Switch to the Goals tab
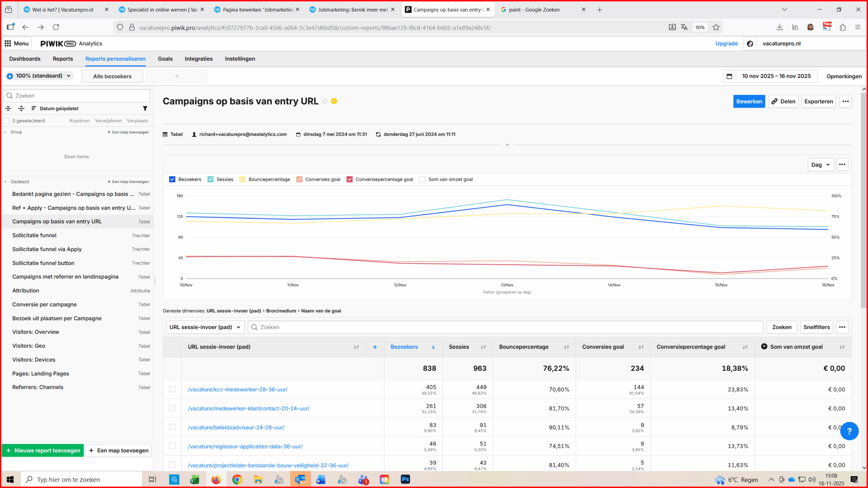The height and width of the screenshot is (488, 868). (165, 59)
